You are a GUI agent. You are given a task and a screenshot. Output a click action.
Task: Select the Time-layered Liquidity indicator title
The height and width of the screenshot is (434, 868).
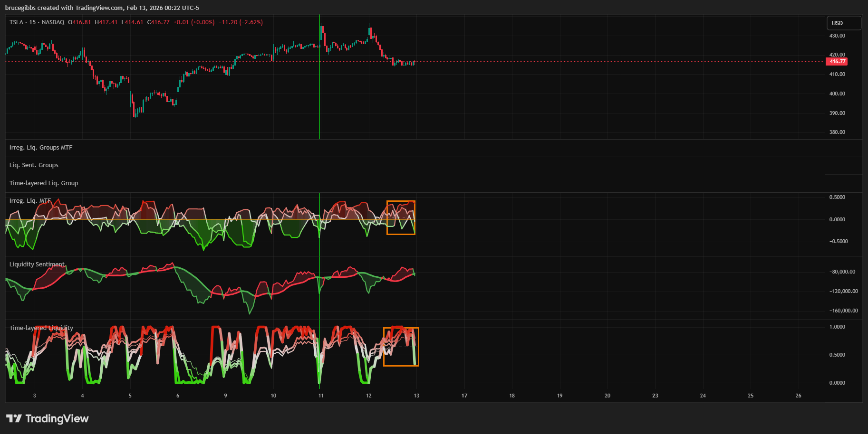(x=41, y=328)
